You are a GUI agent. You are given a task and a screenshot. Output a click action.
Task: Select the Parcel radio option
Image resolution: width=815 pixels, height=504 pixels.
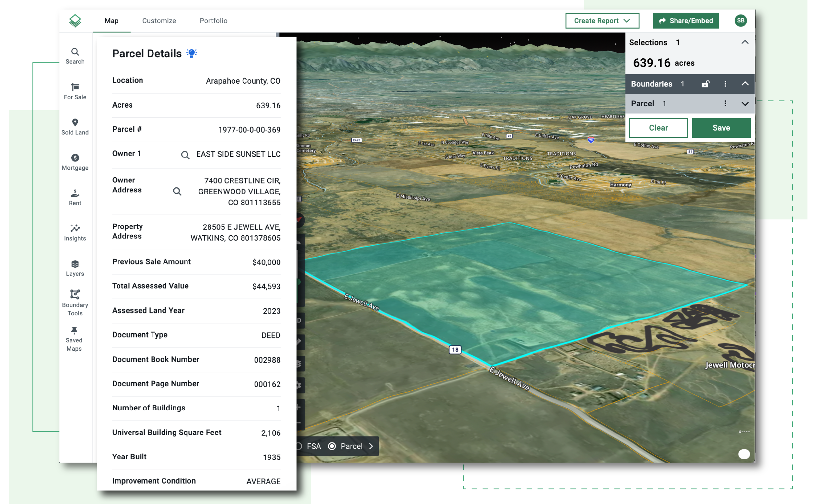(x=332, y=446)
